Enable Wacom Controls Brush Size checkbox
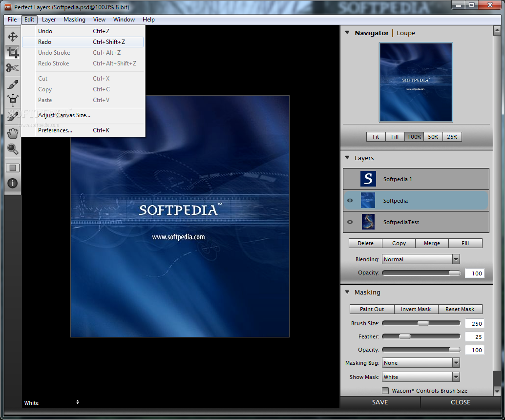Image resolution: width=505 pixels, height=420 pixels. (385, 391)
